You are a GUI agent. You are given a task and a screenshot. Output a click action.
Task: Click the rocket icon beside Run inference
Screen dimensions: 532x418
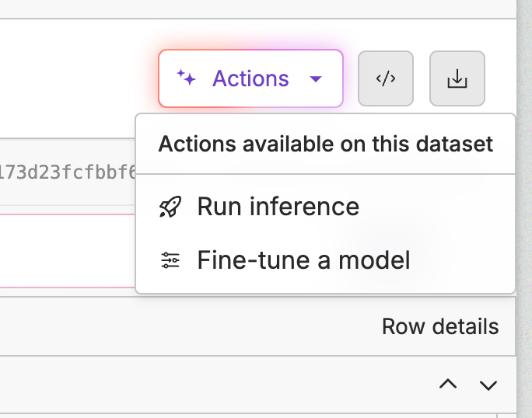click(x=170, y=207)
